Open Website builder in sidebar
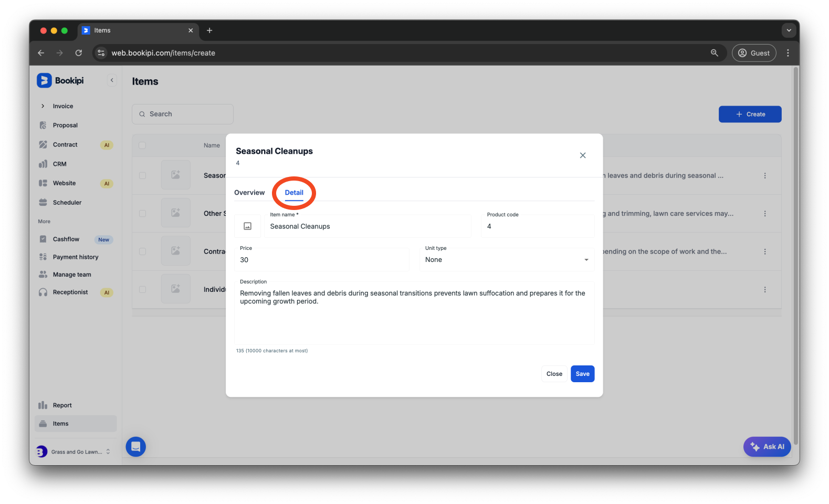829x504 pixels. (64, 183)
